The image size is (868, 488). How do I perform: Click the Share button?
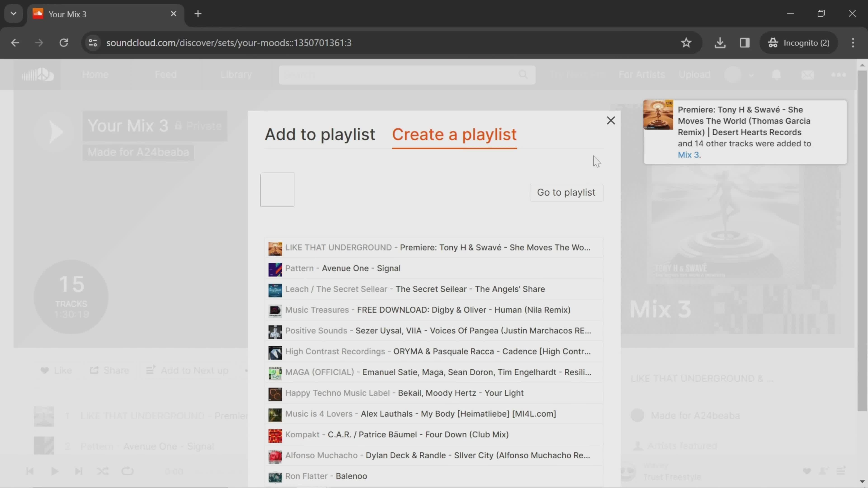pyautogui.click(x=109, y=371)
